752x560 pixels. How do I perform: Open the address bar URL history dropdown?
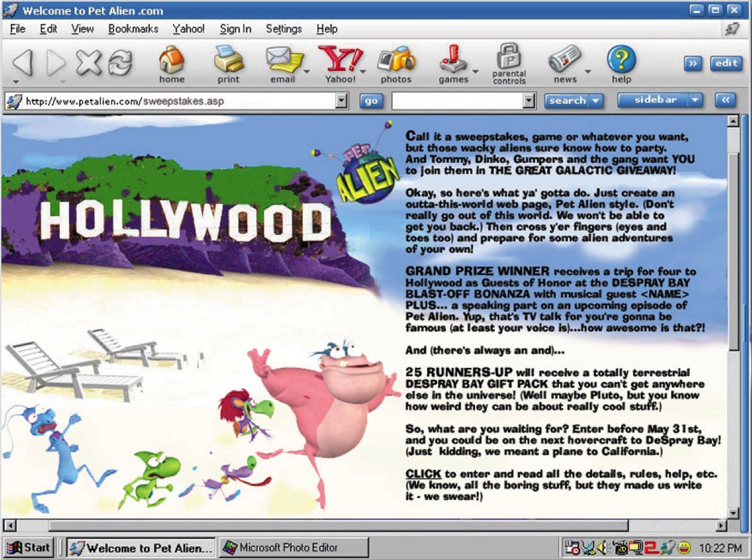pyautogui.click(x=341, y=101)
